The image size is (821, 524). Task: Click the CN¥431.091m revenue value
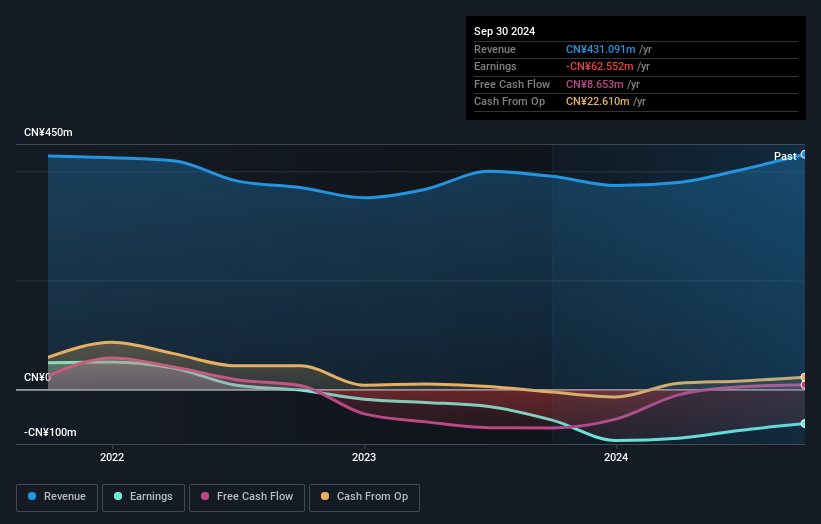pos(601,49)
